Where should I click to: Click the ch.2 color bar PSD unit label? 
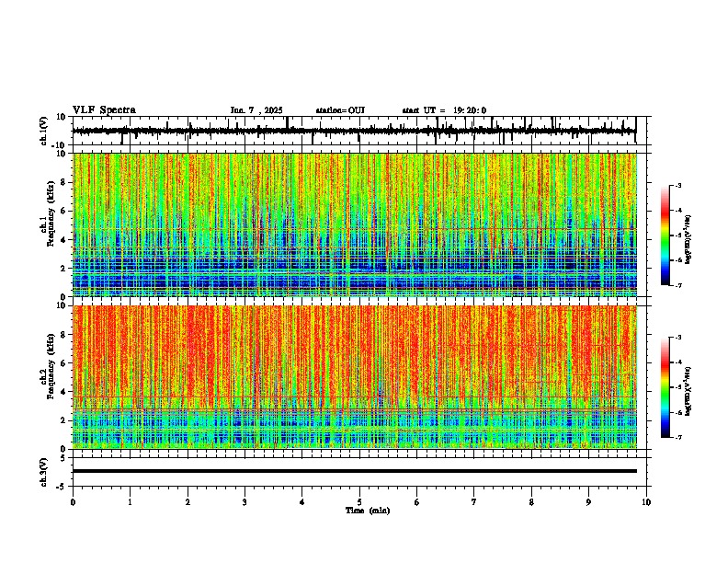[x=688, y=391]
